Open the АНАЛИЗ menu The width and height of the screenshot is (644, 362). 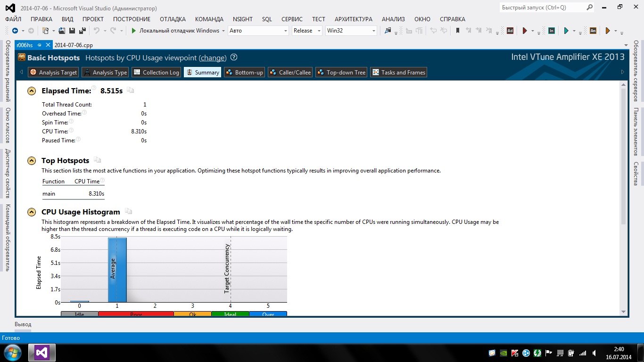pyautogui.click(x=393, y=19)
